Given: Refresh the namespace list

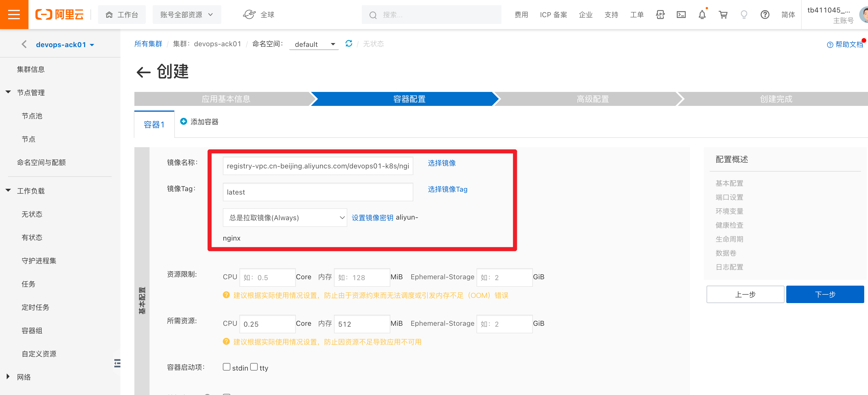Looking at the screenshot, I should [349, 43].
